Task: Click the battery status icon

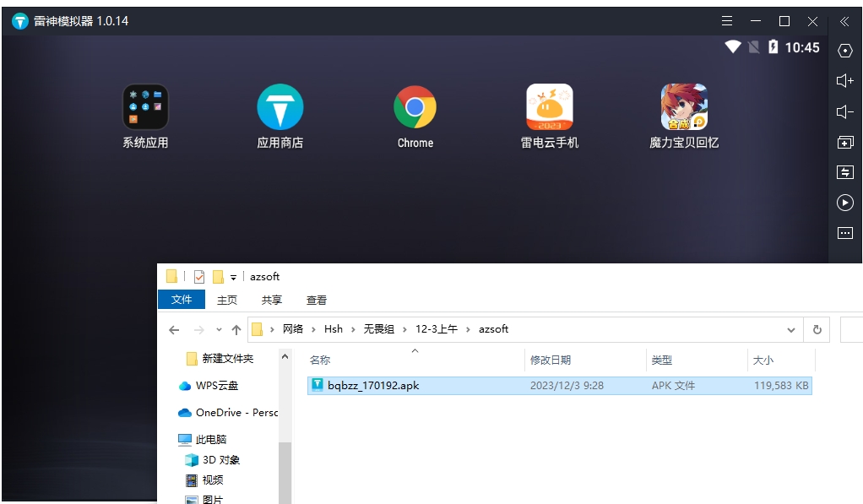Action: click(x=773, y=46)
